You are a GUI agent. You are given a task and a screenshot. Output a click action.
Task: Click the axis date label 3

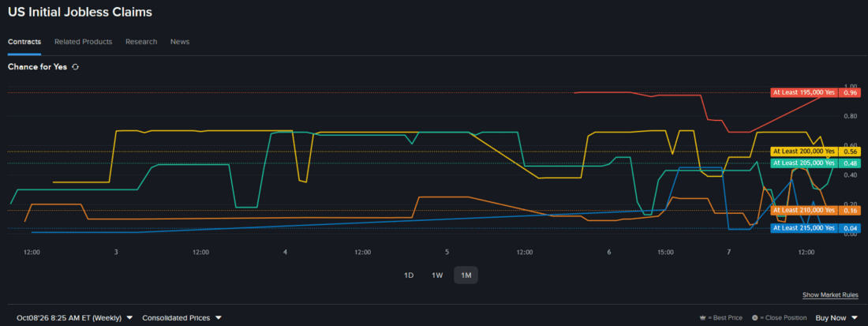pos(116,252)
